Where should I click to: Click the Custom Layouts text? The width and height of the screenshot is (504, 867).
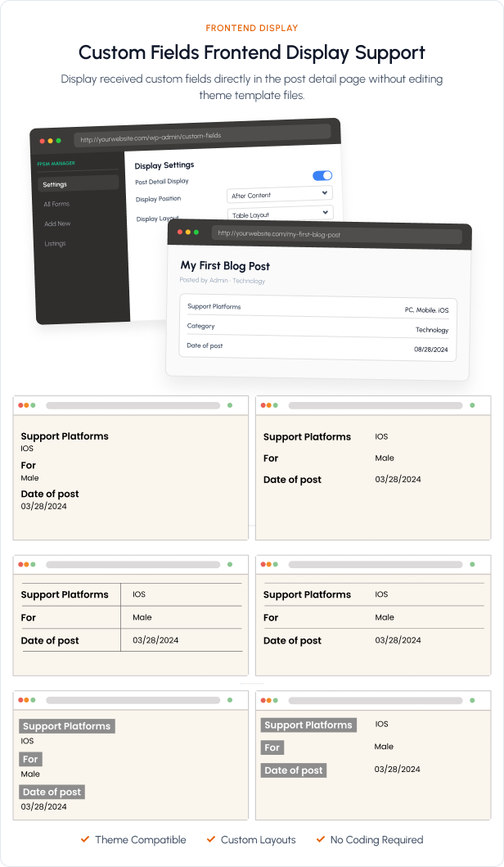coord(258,840)
